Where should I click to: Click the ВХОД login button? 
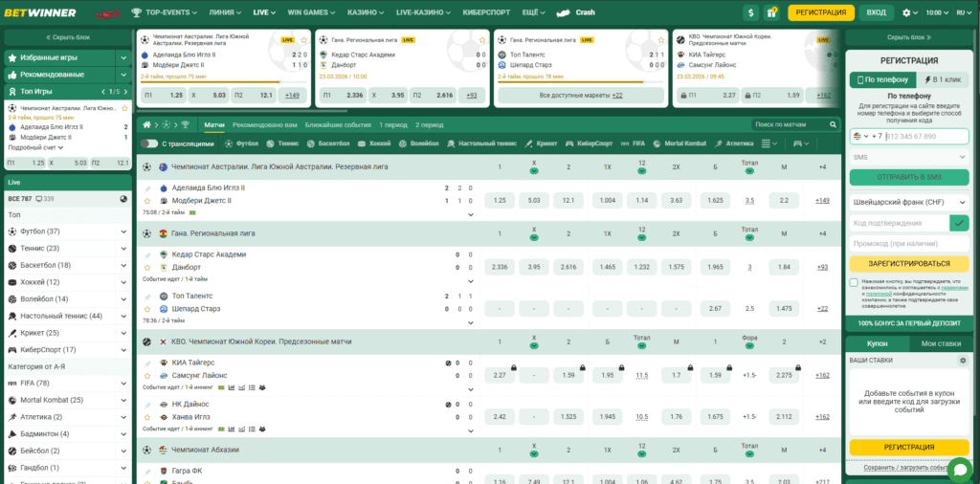click(876, 13)
